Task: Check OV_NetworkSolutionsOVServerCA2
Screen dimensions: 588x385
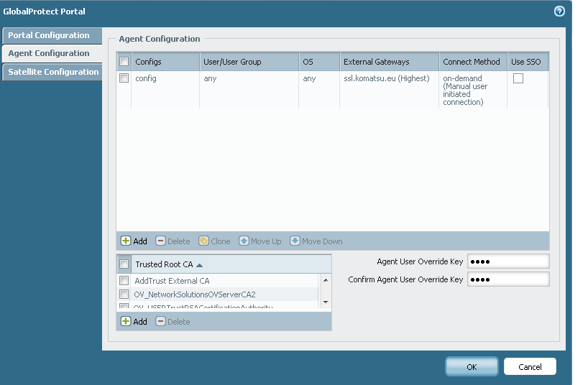Action: click(x=124, y=294)
